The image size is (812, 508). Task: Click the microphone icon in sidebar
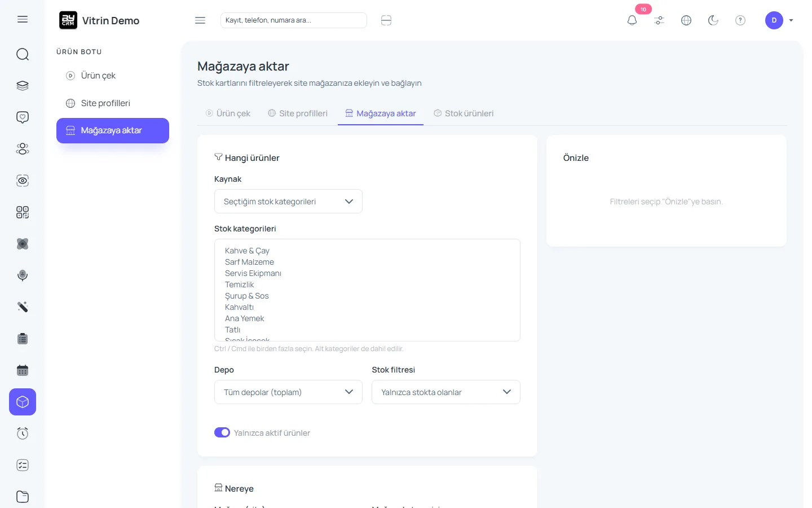23,275
